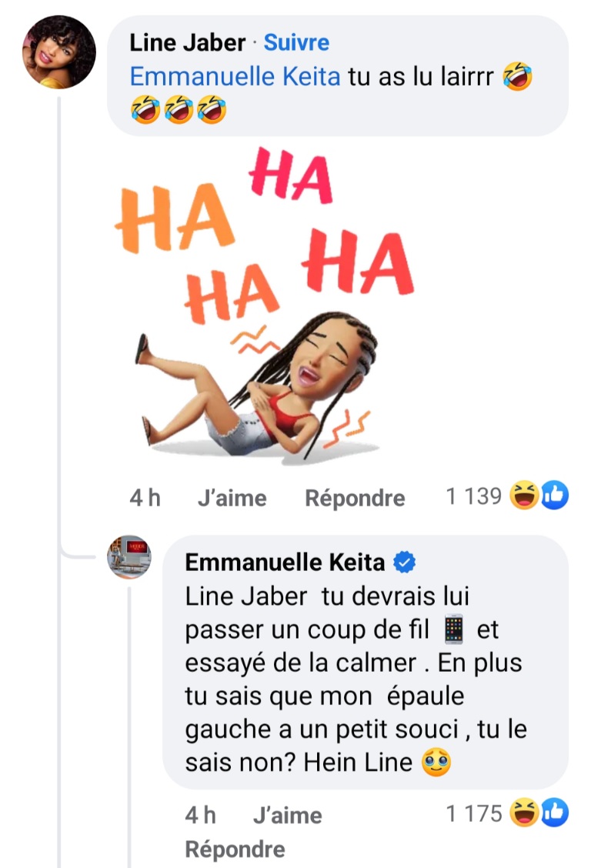Viewport: 591px width, 868px height.
Task: Reply to Emmanuelle Keita's comment
Action: click(x=235, y=850)
